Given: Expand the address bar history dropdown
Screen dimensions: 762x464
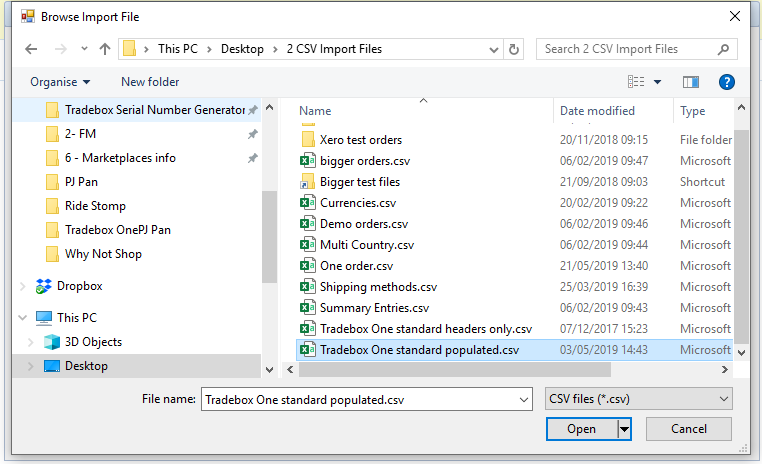Looking at the screenshot, I should [x=494, y=50].
